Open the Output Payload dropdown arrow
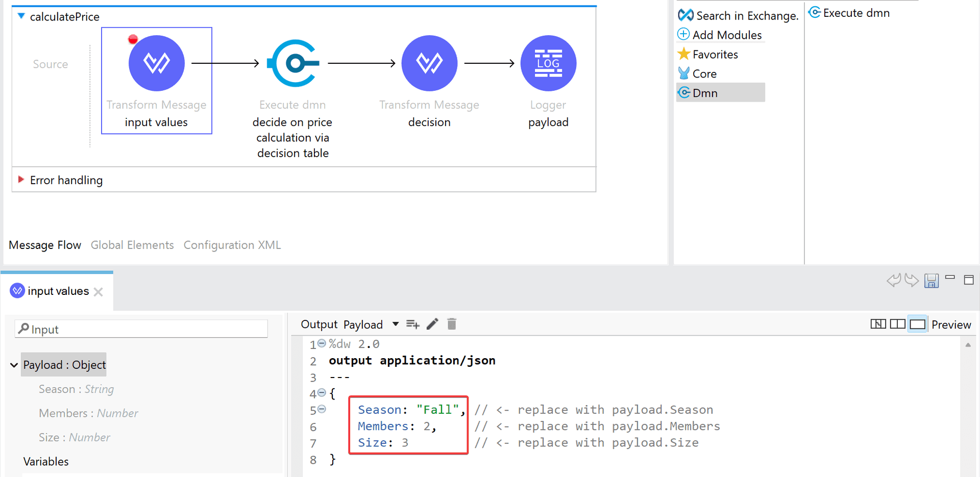This screenshot has height=477, width=980. (x=395, y=324)
